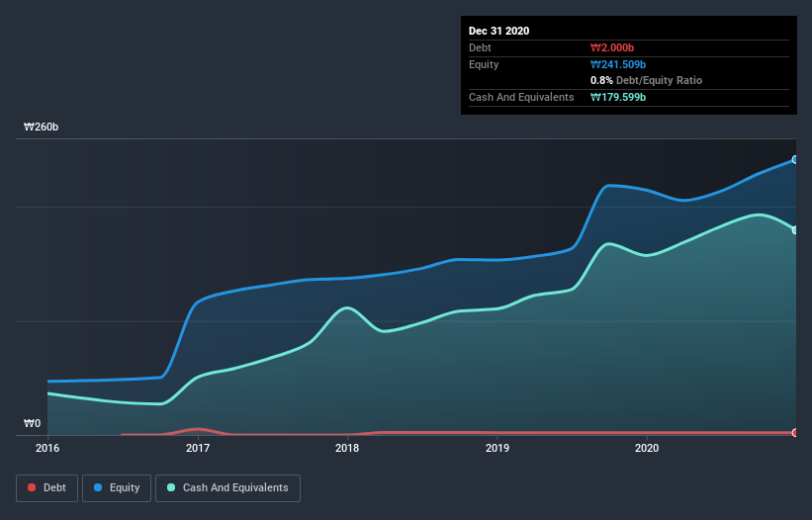Click the ₩2.000b debt value
The image size is (812, 520).
(x=612, y=47)
